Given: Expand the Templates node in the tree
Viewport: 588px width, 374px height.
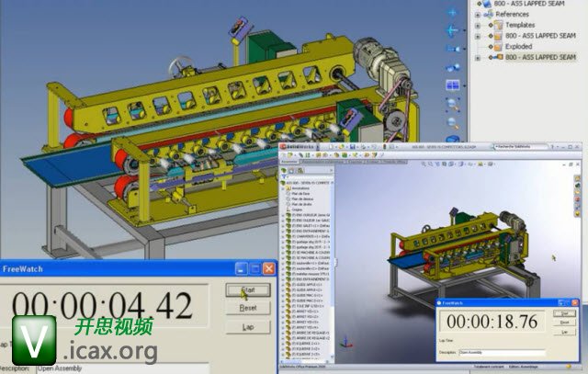Looking at the screenshot, I should tap(478, 26).
